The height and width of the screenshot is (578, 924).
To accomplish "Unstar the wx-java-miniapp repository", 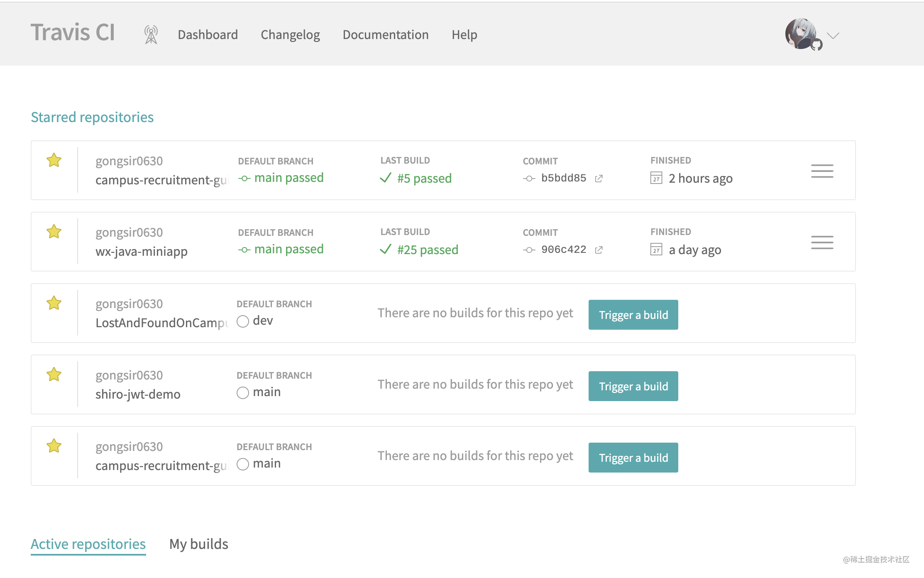I will [54, 232].
